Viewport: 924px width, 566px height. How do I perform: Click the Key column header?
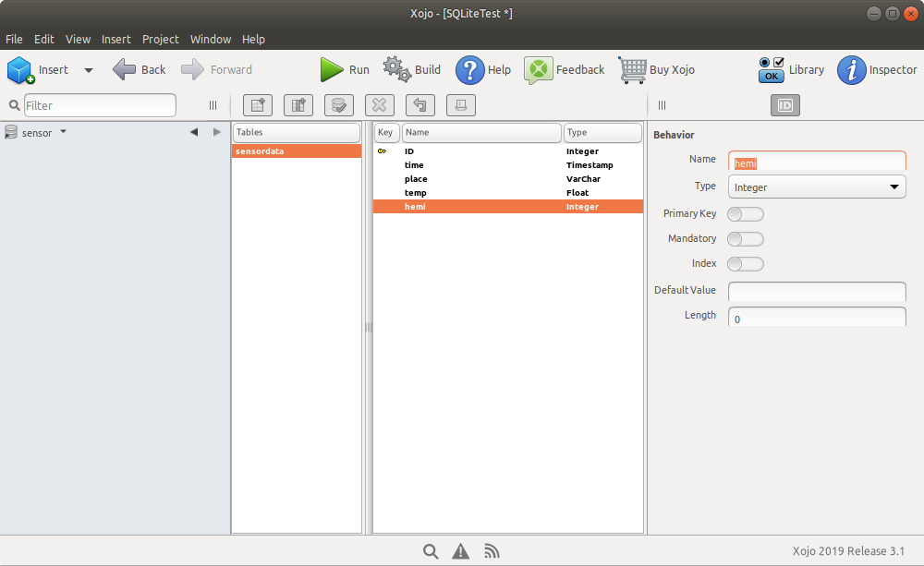(x=386, y=133)
